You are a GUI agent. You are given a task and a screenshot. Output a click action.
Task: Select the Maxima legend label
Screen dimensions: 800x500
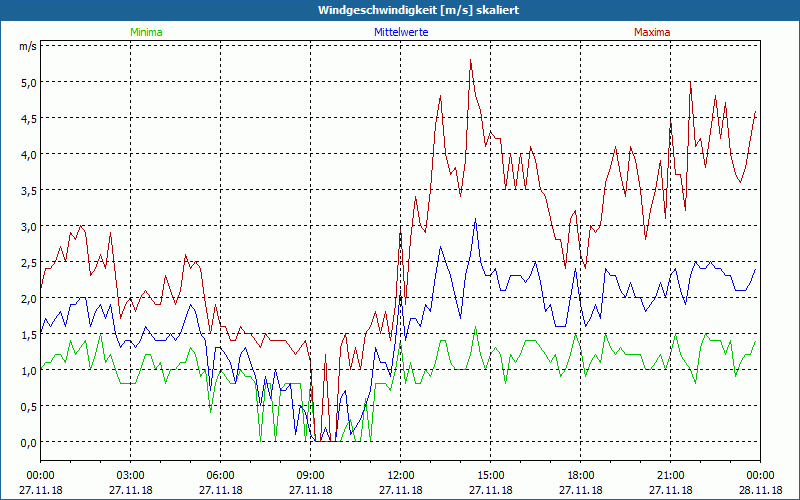coord(652,32)
